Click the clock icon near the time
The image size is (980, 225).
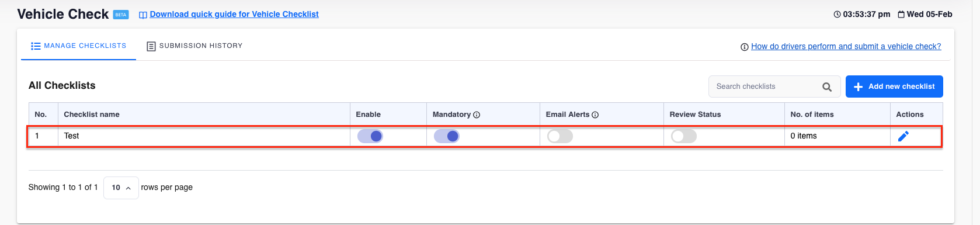[x=837, y=14]
